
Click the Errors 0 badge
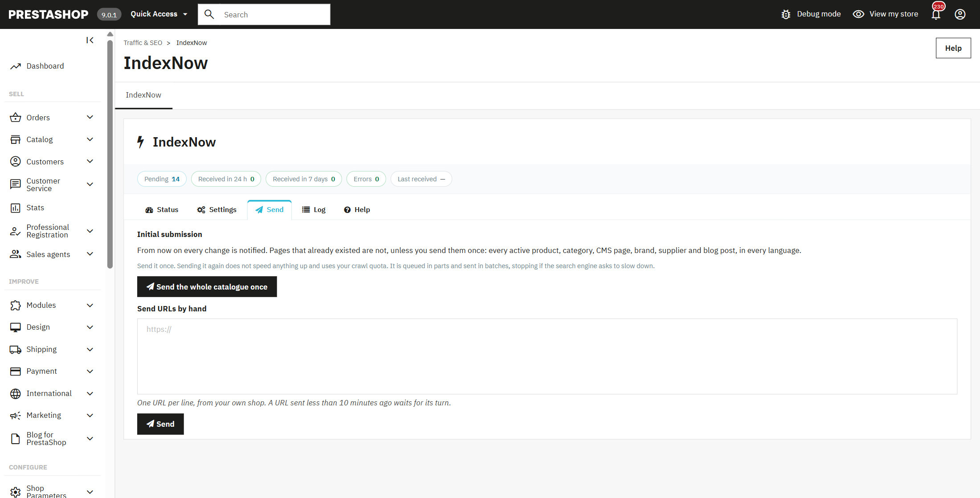point(366,179)
